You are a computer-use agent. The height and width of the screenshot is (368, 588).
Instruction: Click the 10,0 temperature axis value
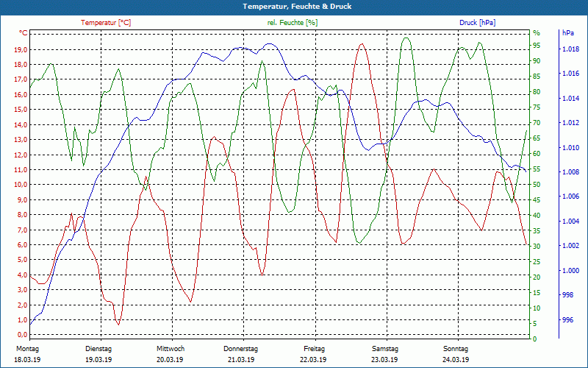[21, 185]
